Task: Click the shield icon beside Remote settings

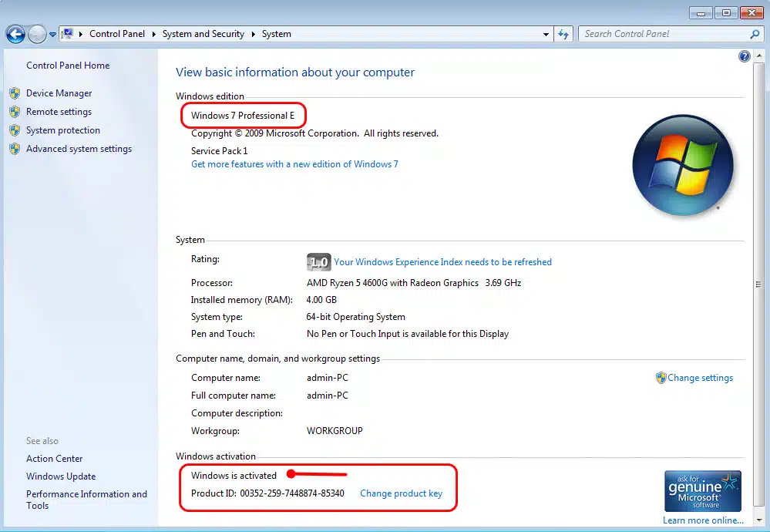Action: click(x=15, y=112)
